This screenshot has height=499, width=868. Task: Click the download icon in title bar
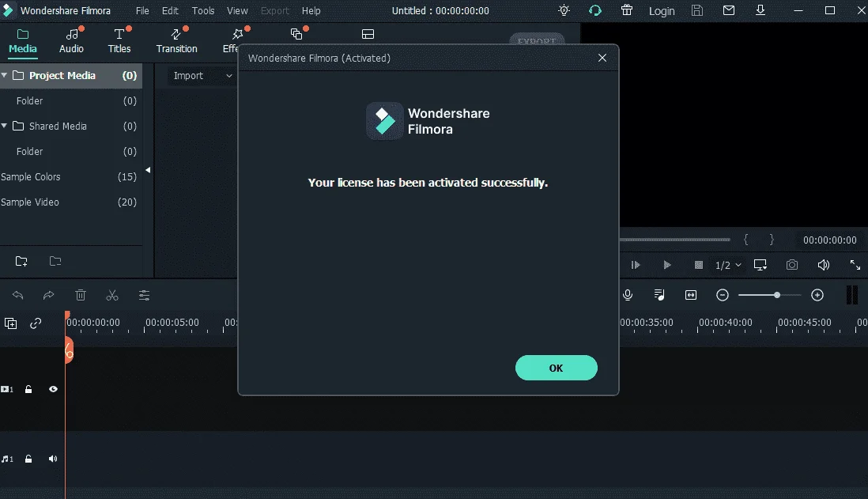coord(760,10)
